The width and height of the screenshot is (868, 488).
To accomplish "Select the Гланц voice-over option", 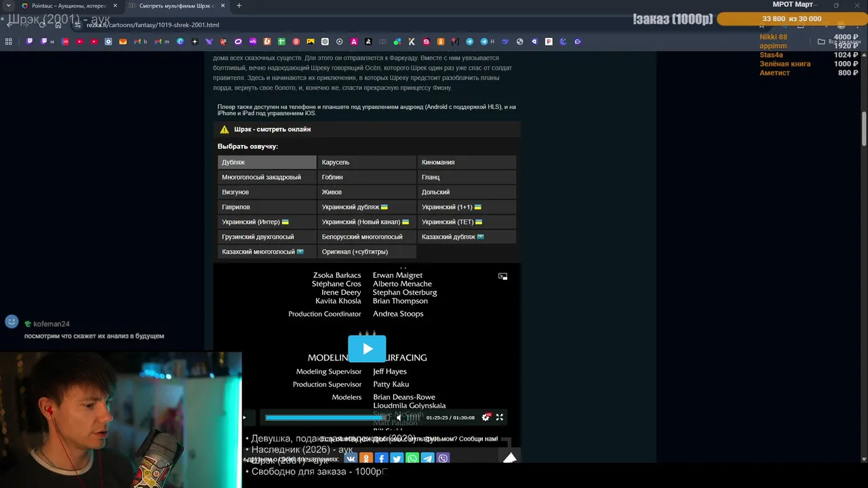I will tap(467, 178).
